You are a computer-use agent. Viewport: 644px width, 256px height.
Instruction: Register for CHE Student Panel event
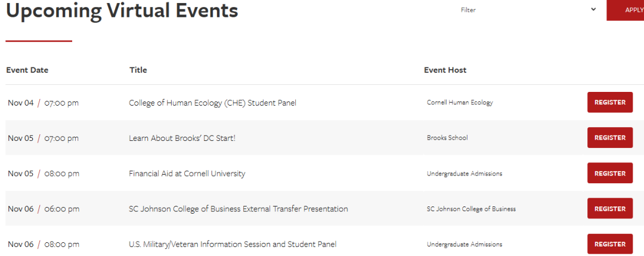(x=609, y=103)
